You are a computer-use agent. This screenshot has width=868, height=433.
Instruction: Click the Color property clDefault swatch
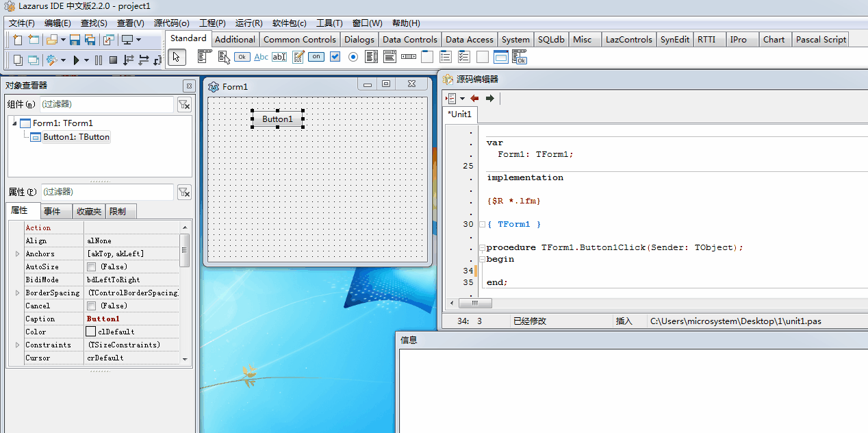pos(91,332)
